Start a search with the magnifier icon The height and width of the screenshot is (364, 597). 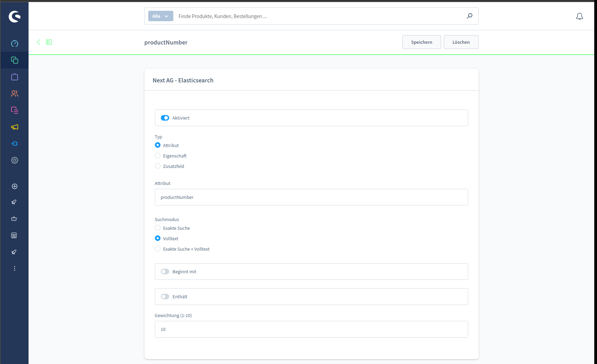click(x=470, y=16)
